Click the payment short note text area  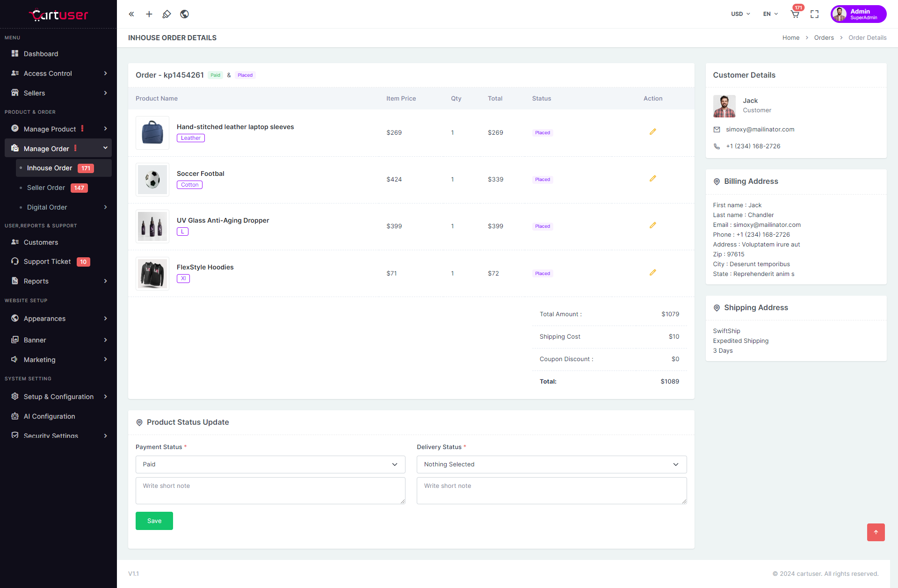tap(270, 490)
